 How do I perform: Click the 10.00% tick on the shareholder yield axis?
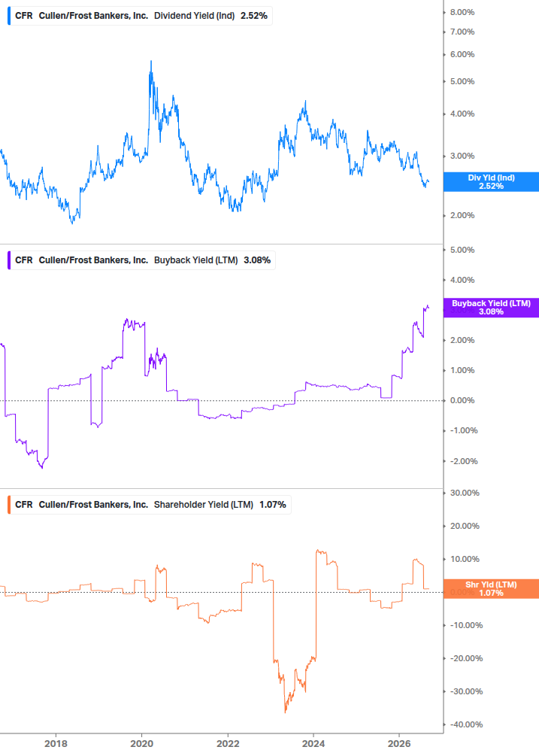465,559
